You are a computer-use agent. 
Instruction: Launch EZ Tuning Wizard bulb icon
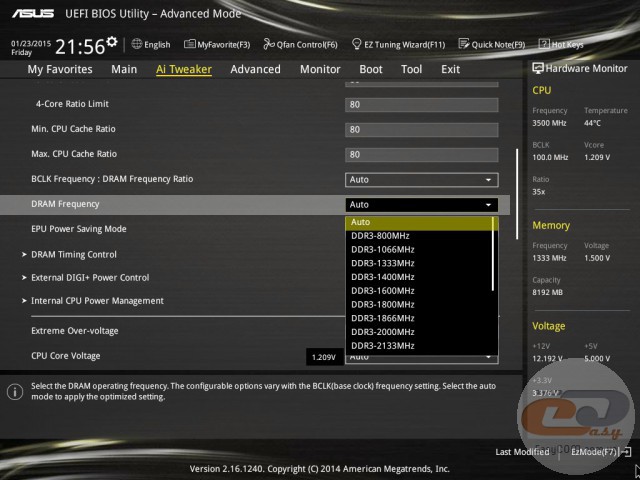[356, 44]
